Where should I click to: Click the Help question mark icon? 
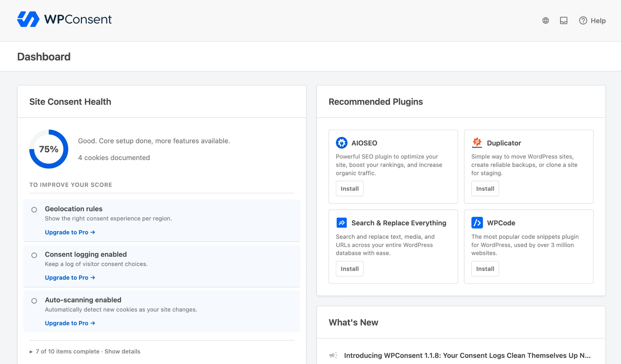click(x=583, y=21)
